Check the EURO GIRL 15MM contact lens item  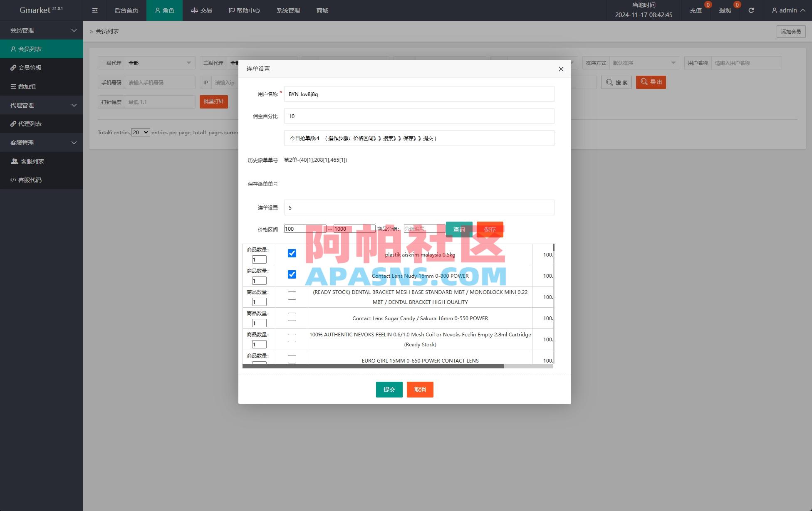(292, 358)
